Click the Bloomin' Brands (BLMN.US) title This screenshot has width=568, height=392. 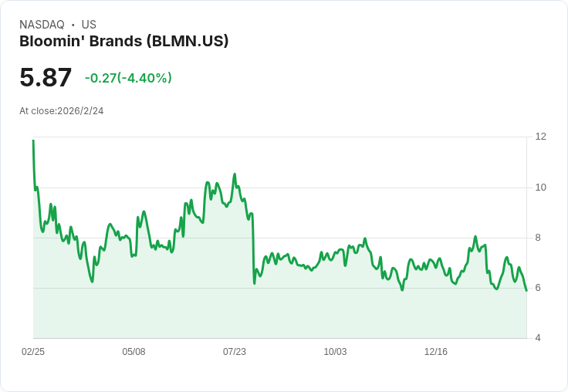coord(124,42)
